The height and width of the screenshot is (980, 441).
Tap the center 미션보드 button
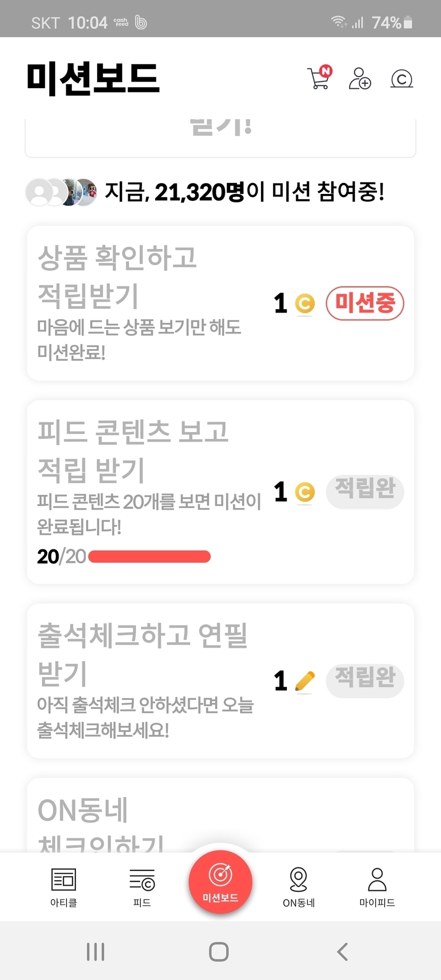pyautogui.click(x=220, y=882)
